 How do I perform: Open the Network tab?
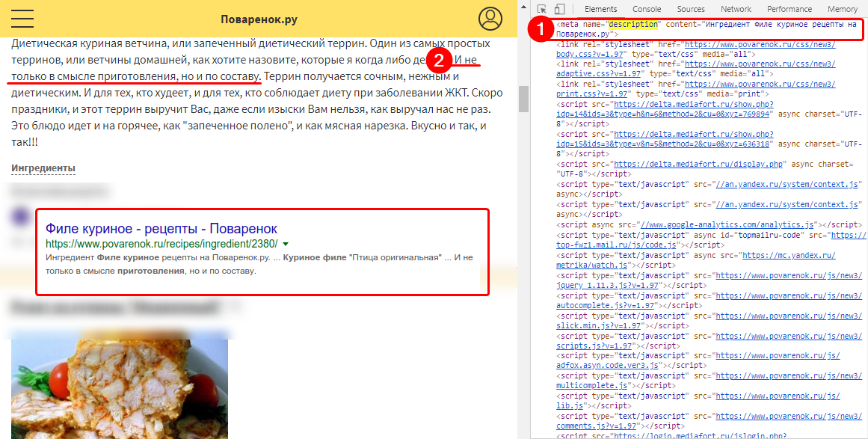(x=736, y=9)
